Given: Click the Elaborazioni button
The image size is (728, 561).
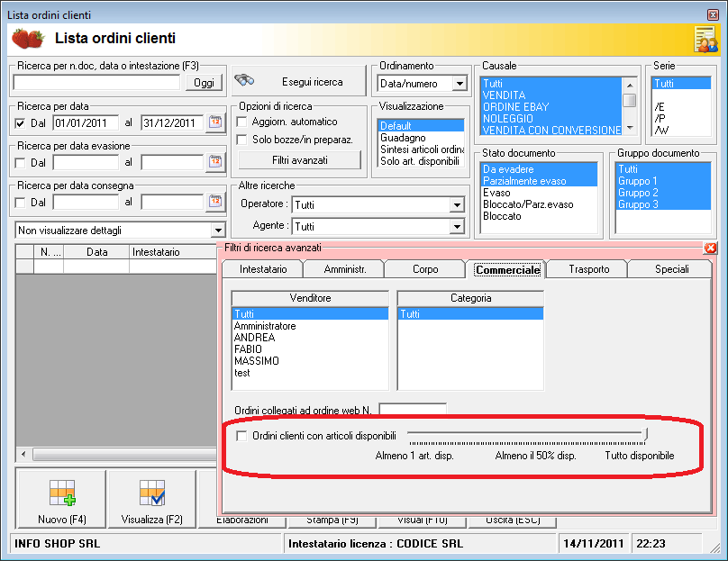Looking at the screenshot, I should (241, 520).
